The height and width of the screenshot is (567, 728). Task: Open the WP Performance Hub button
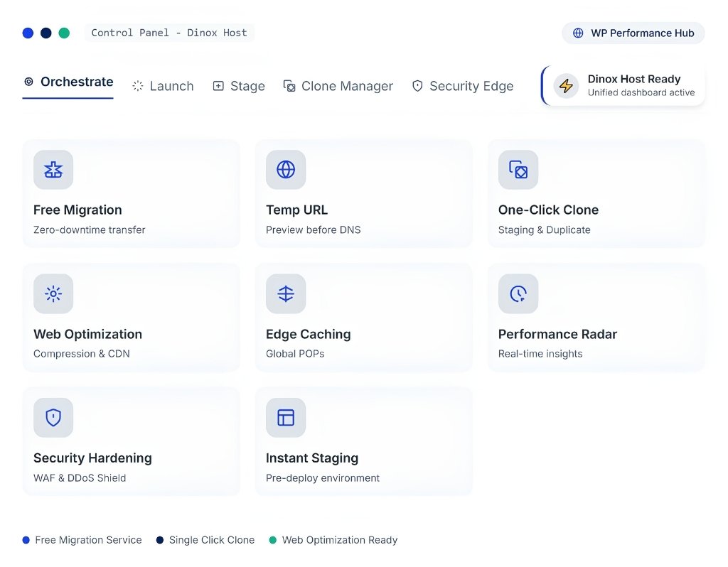click(x=633, y=33)
